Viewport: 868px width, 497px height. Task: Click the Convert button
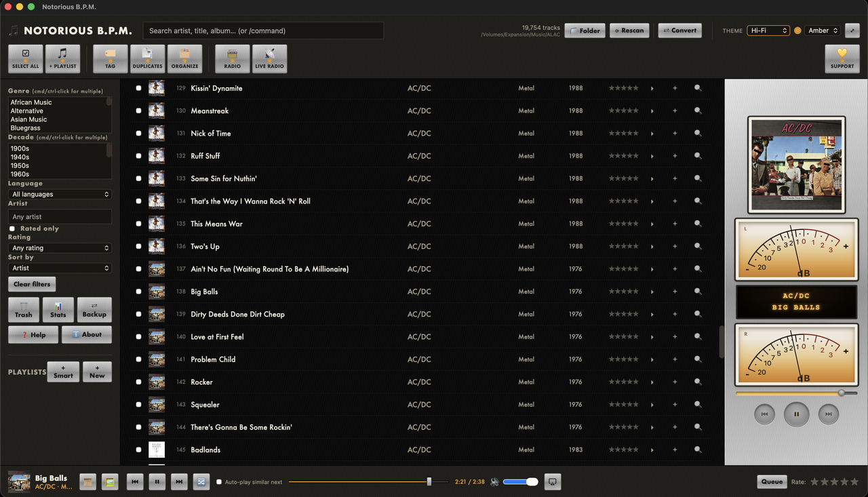[x=679, y=31]
